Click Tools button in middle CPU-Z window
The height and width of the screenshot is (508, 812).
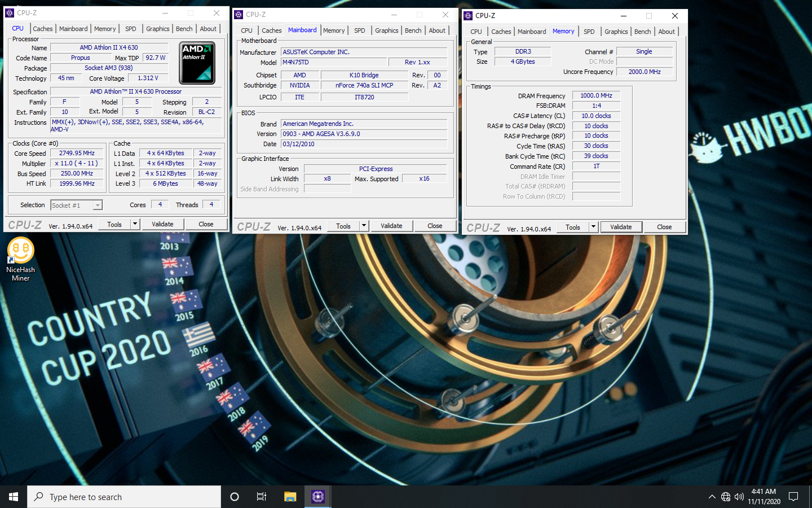click(x=343, y=226)
